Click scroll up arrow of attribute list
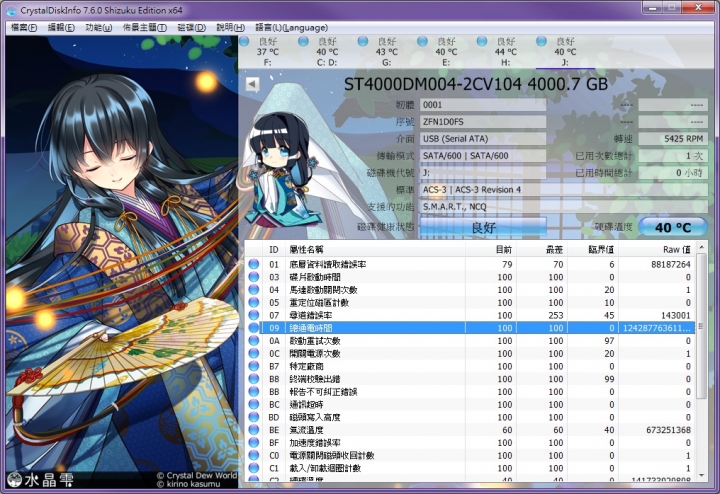720x494 pixels. pyautogui.click(x=701, y=247)
